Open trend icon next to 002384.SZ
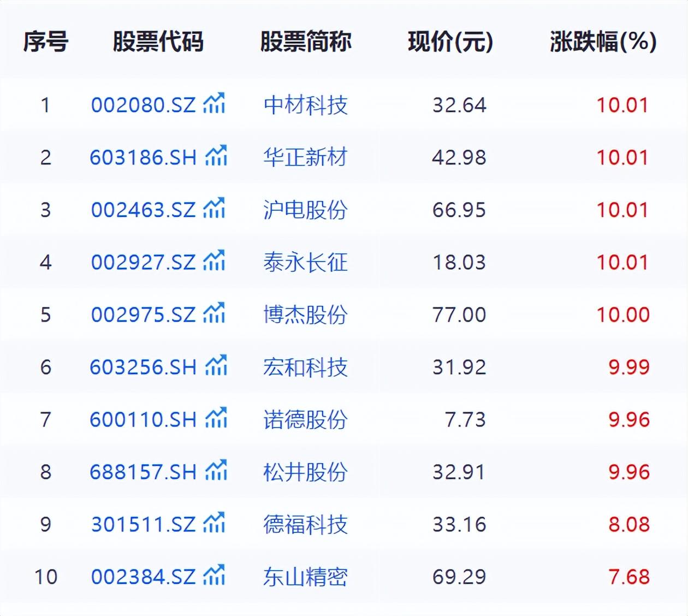This screenshot has width=688, height=616. (213, 575)
